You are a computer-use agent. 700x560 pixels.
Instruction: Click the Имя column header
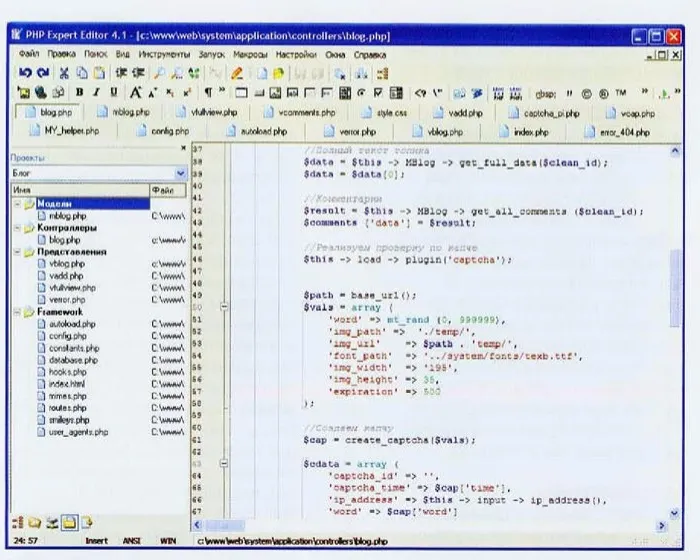(80, 190)
